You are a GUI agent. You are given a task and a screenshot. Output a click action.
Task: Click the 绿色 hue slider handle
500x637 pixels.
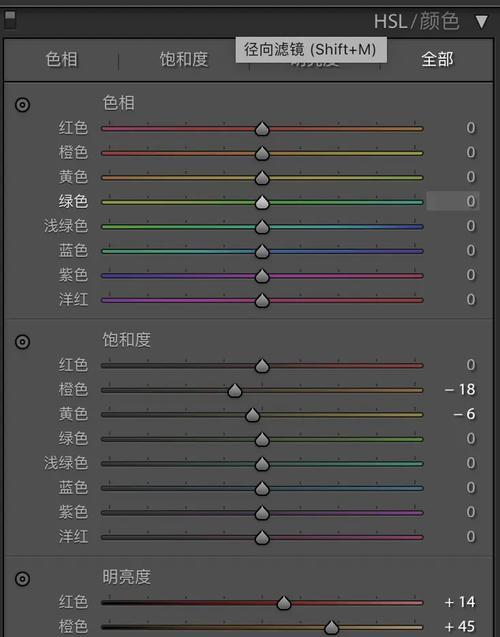(262, 202)
